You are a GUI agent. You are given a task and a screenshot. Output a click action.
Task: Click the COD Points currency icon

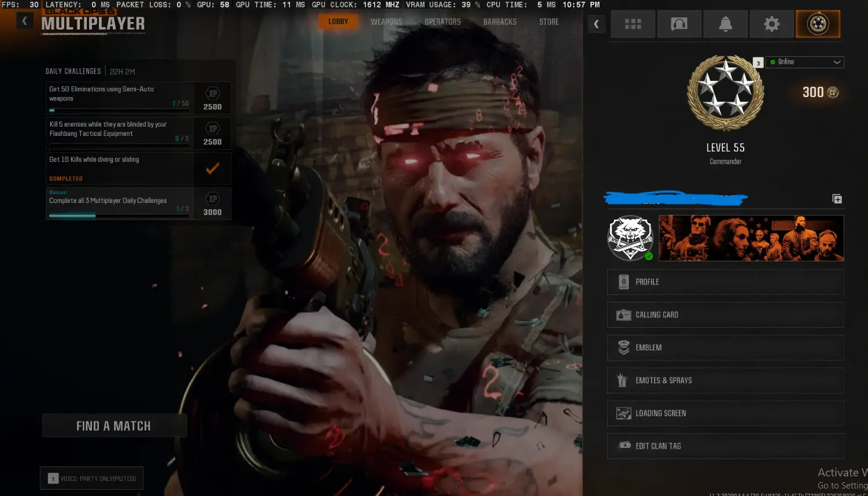tap(832, 92)
